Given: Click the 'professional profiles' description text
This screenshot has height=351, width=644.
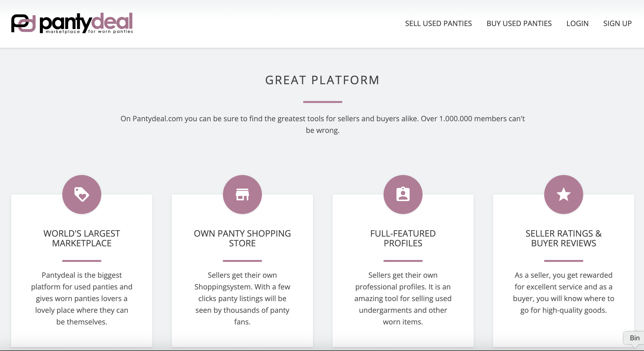Looking at the screenshot, I should [x=403, y=298].
